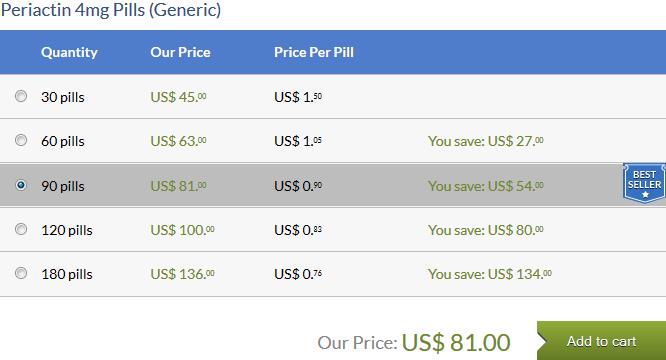Screen dimensions: 666x360
Task: Click the Best Seller badge icon
Action: coord(644,183)
